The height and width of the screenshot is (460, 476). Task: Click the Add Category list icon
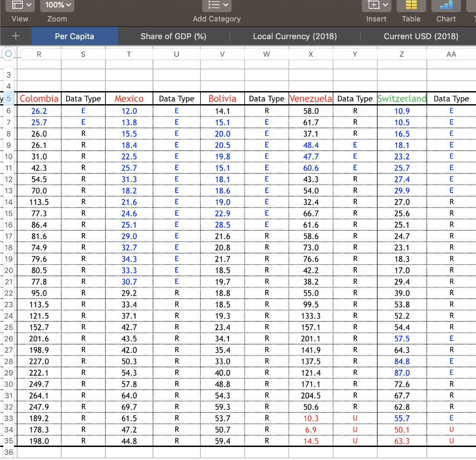click(214, 5)
